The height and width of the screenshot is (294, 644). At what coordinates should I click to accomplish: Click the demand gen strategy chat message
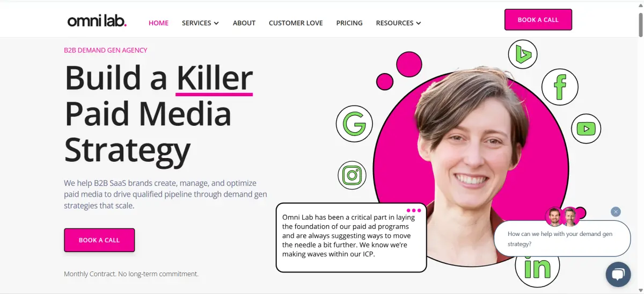pos(562,239)
